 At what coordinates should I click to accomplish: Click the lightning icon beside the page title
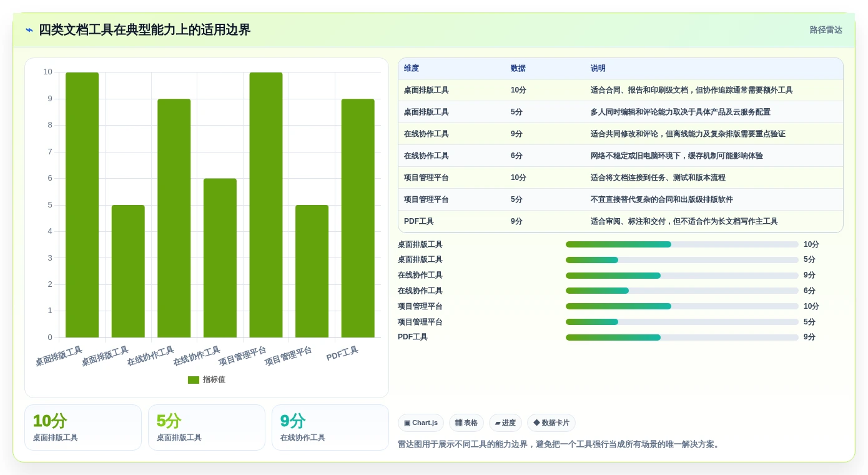(x=29, y=30)
